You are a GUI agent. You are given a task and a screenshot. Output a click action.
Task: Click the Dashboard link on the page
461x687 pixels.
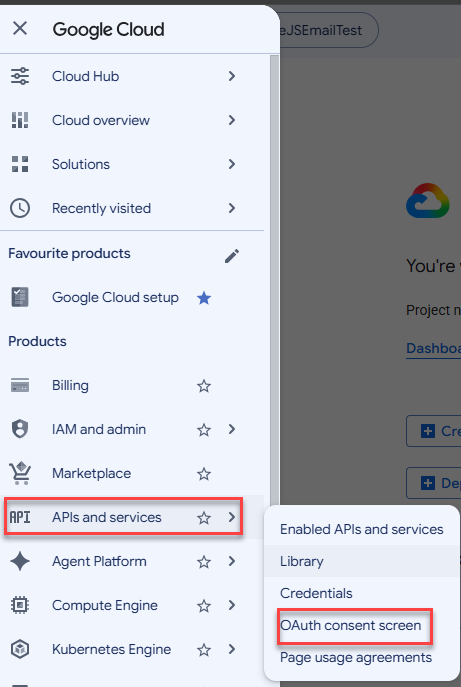coord(433,348)
